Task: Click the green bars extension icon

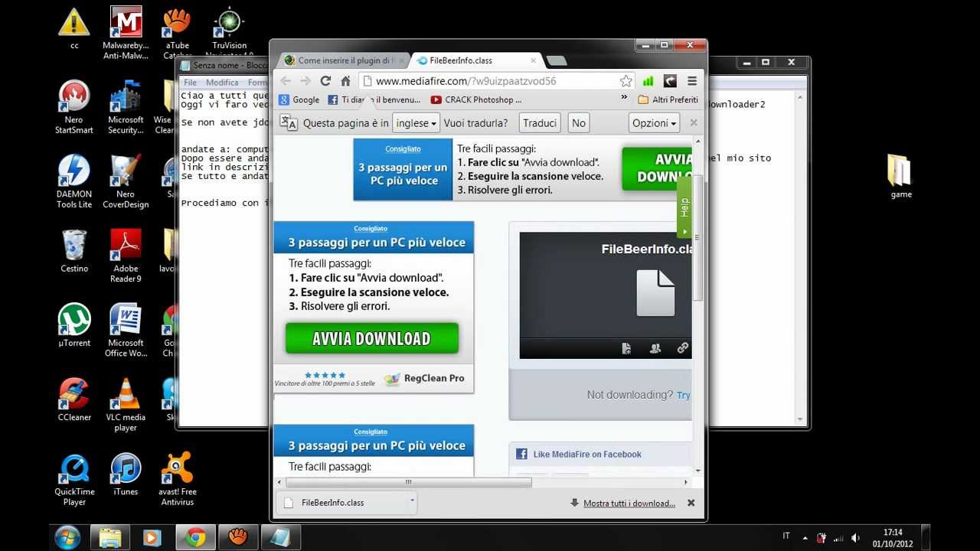Action: click(648, 81)
